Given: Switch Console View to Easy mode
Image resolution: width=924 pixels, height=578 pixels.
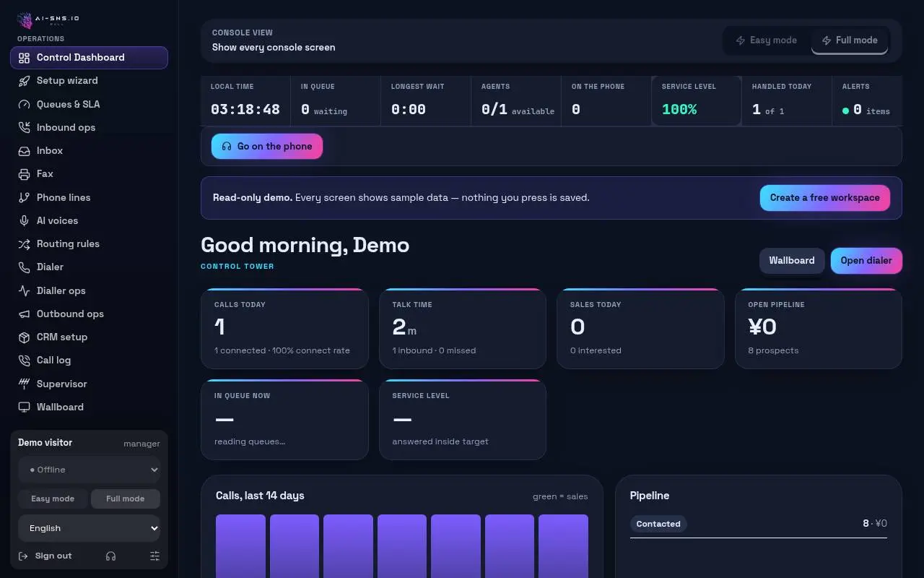Looking at the screenshot, I should point(766,40).
